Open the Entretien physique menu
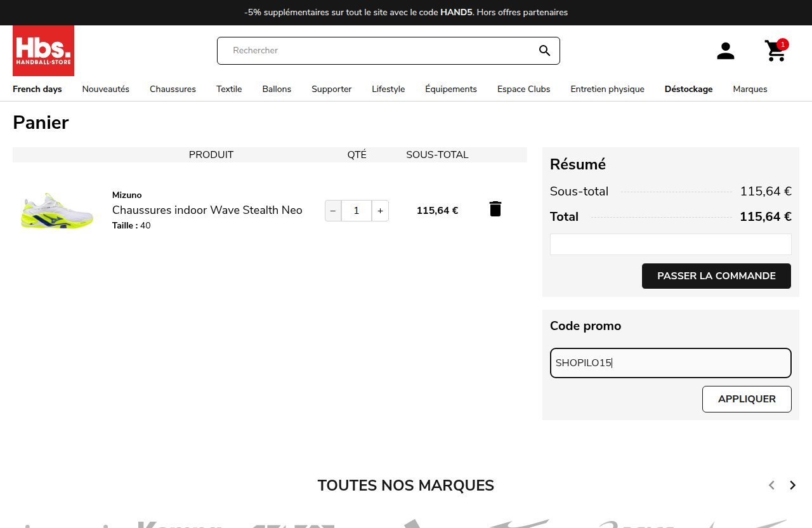Screen dimensions: 812x528 pyautogui.click(x=607, y=89)
